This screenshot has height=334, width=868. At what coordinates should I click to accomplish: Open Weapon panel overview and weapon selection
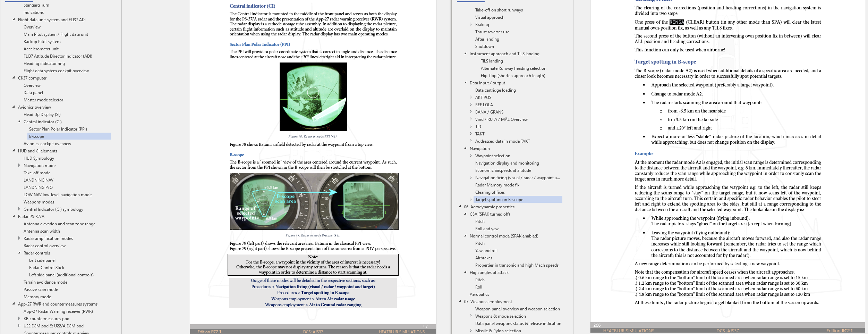(517, 309)
